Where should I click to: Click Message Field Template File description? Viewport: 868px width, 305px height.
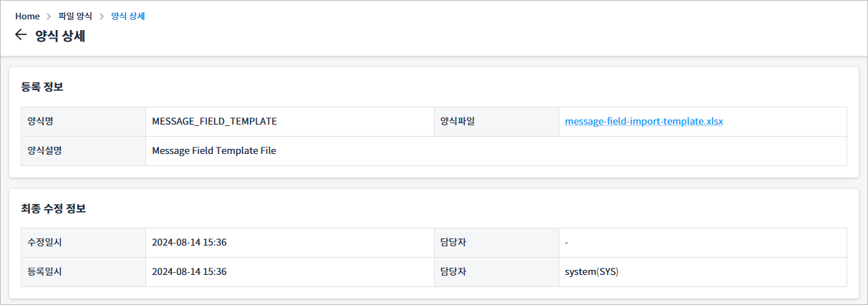[x=213, y=150]
